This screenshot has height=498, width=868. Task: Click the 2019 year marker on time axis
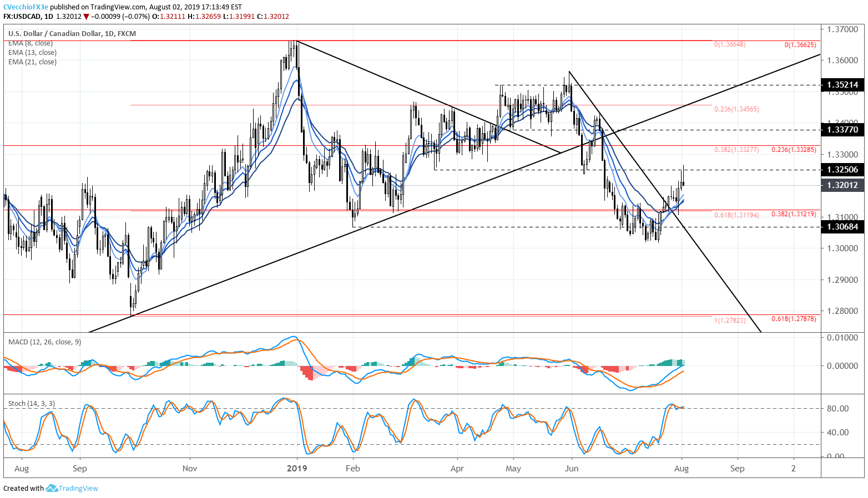[297, 469]
